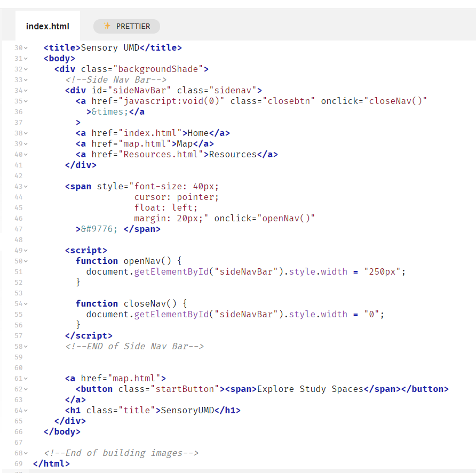This screenshot has height=473, width=476.
Task: Toggle the fold arrow at line 39
Action: click(26, 144)
